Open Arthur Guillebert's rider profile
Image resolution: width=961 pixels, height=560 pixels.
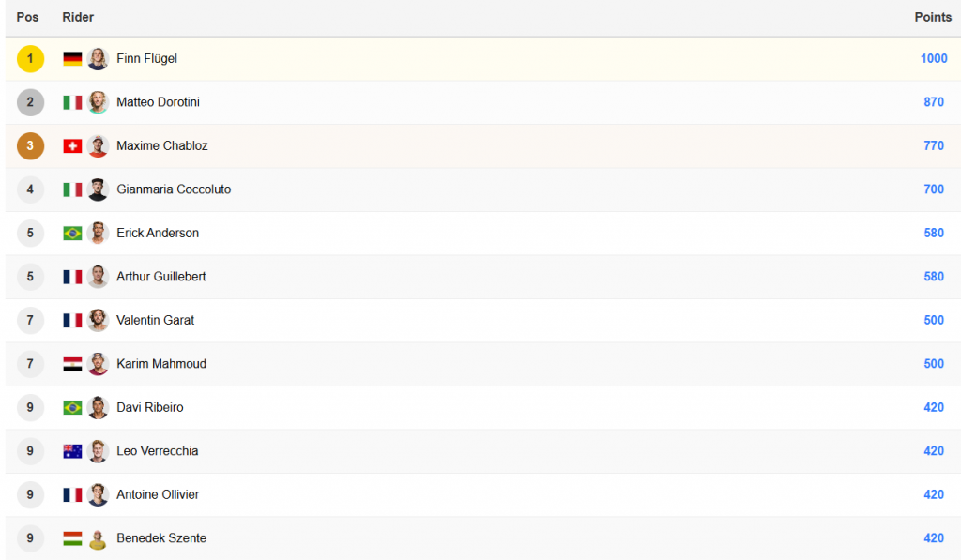(161, 277)
